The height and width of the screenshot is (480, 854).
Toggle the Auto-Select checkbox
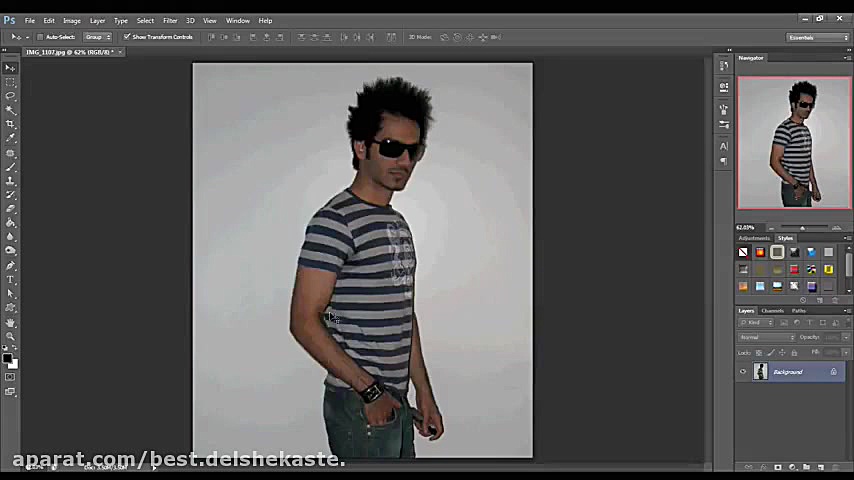coord(40,37)
